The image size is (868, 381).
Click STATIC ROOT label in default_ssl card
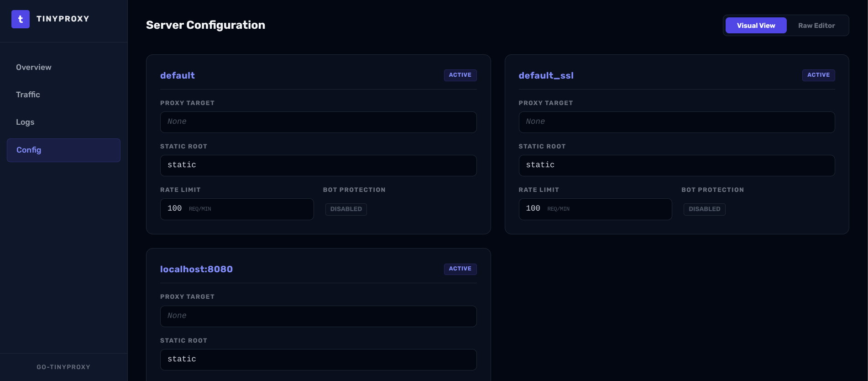point(542,146)
